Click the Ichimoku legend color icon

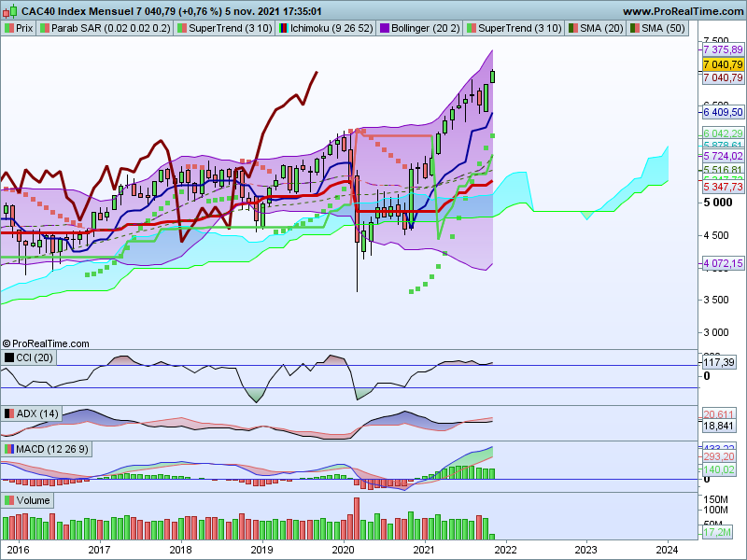[284, 28]
